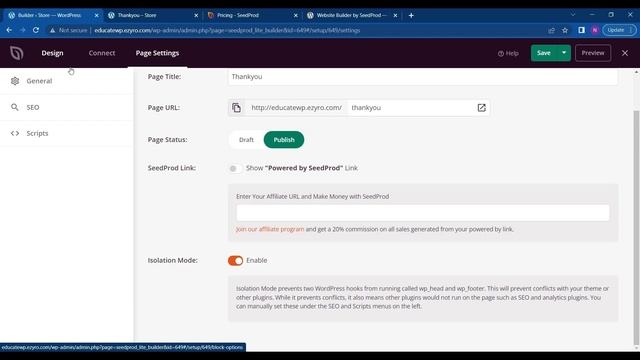Share this page icon in address bar
This screenshot has width=640, height=360.
[x=551, y=30]
